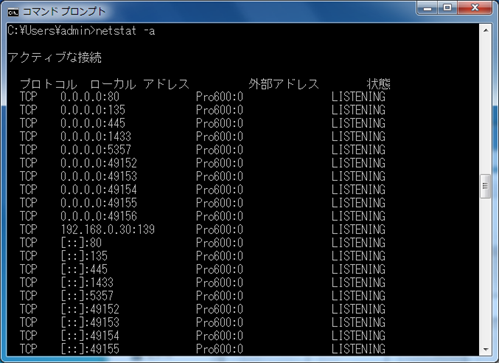
Task: Click the scrollbar down arrow
Action: point(485,349)
